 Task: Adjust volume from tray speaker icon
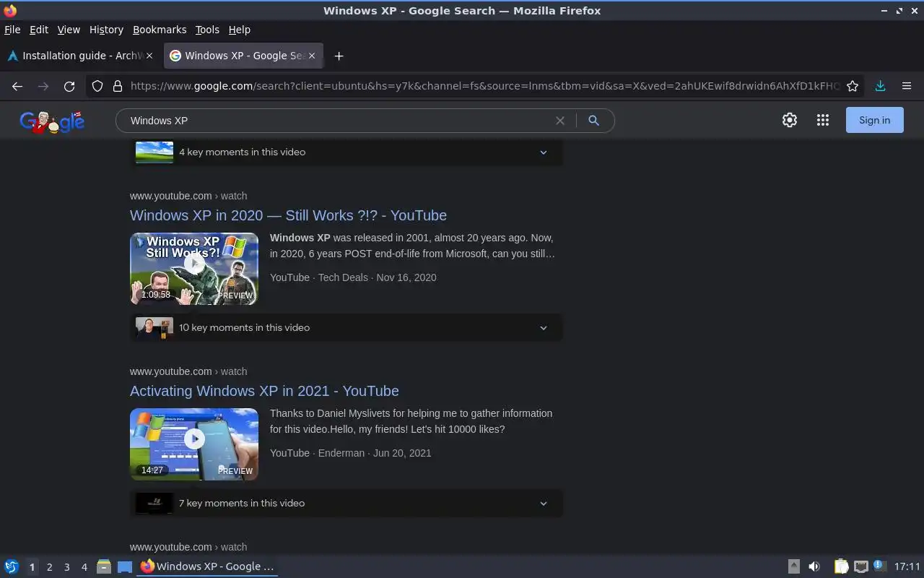click(814, 566)
